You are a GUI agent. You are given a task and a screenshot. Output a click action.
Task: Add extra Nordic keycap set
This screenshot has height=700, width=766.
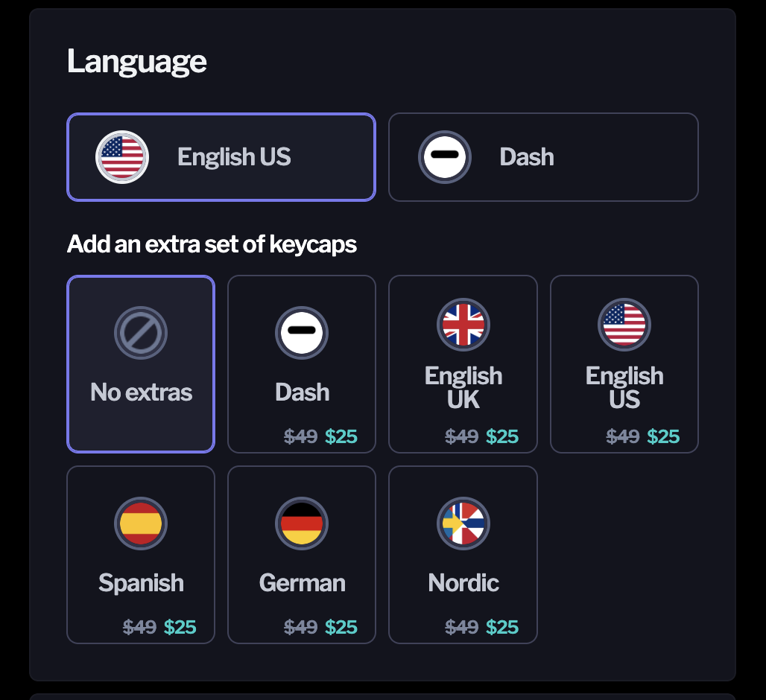click(x=463, y=555)
